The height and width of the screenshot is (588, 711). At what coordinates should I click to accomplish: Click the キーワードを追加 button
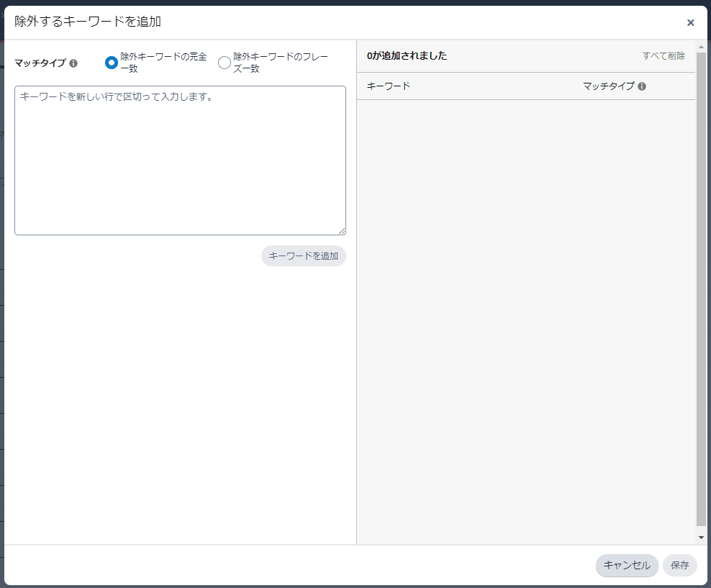[304, 256]
